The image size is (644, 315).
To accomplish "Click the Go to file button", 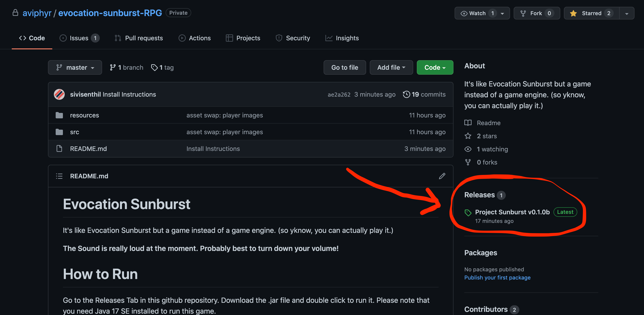I will 344,67.
